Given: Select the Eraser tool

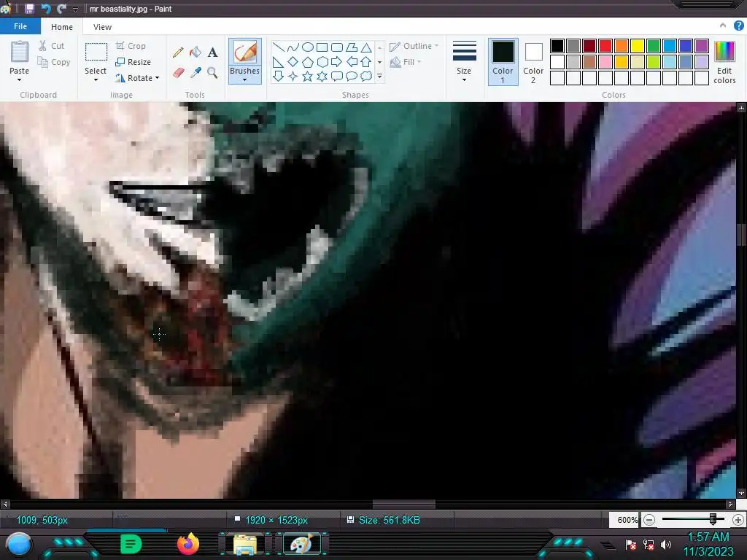Looking at the screenshot, I should [x=178, y=72].
